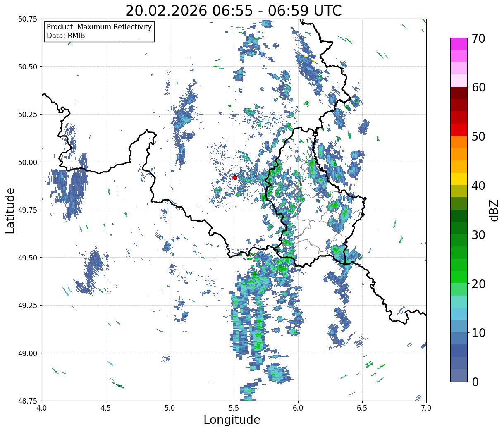Click the Data: RMIB text
Image resolution: width=504 pixels, height=430 pixels.
[x=66, y=36]
